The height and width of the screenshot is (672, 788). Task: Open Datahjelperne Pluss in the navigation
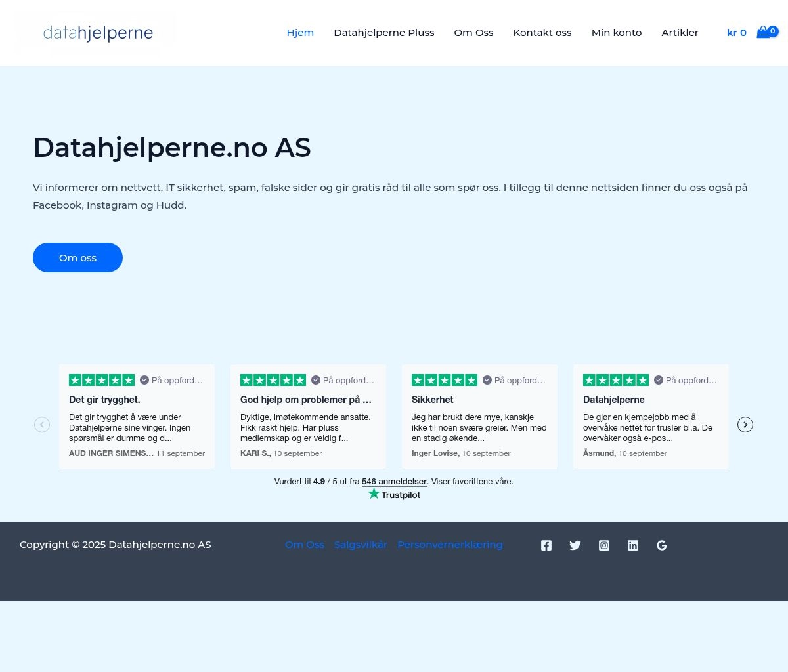point(384,33)
